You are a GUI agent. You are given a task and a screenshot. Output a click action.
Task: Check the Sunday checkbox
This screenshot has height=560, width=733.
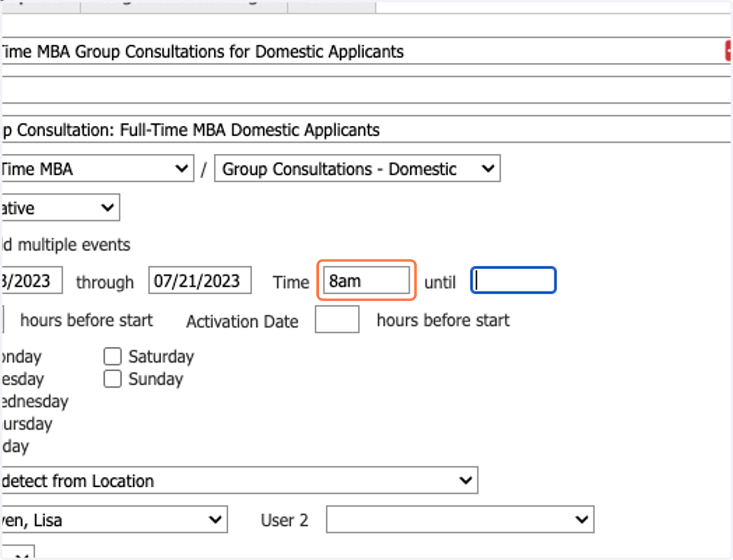pyautogui.click(x=112, y=379)
